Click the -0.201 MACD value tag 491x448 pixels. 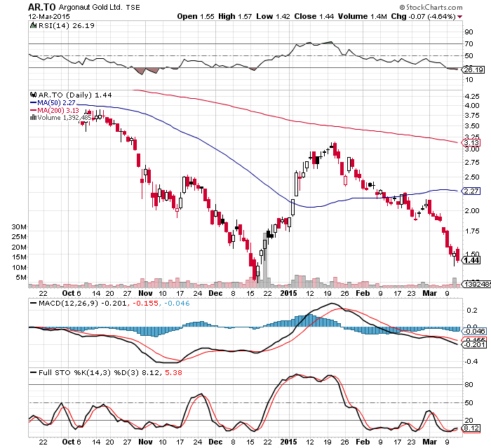[475, 345]
